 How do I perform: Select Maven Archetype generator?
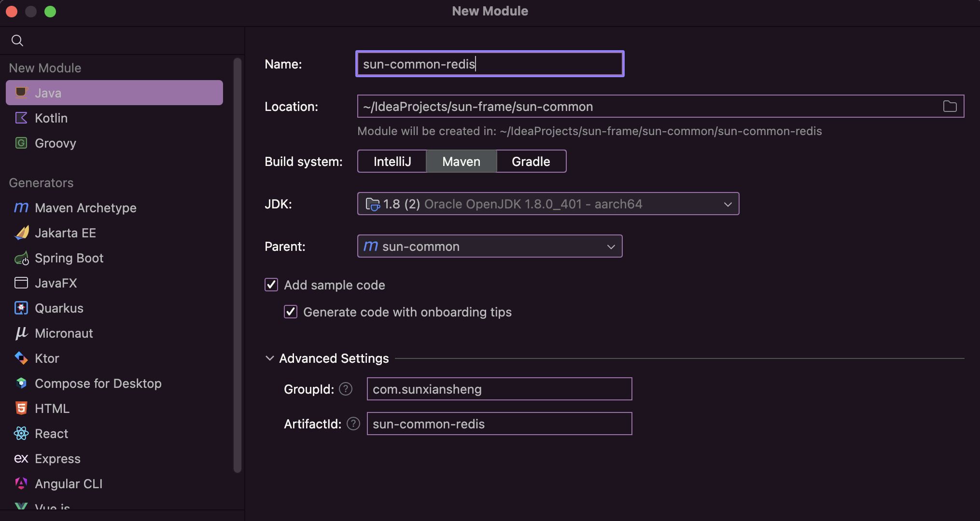pyautogui.click(x=85, y=208)
